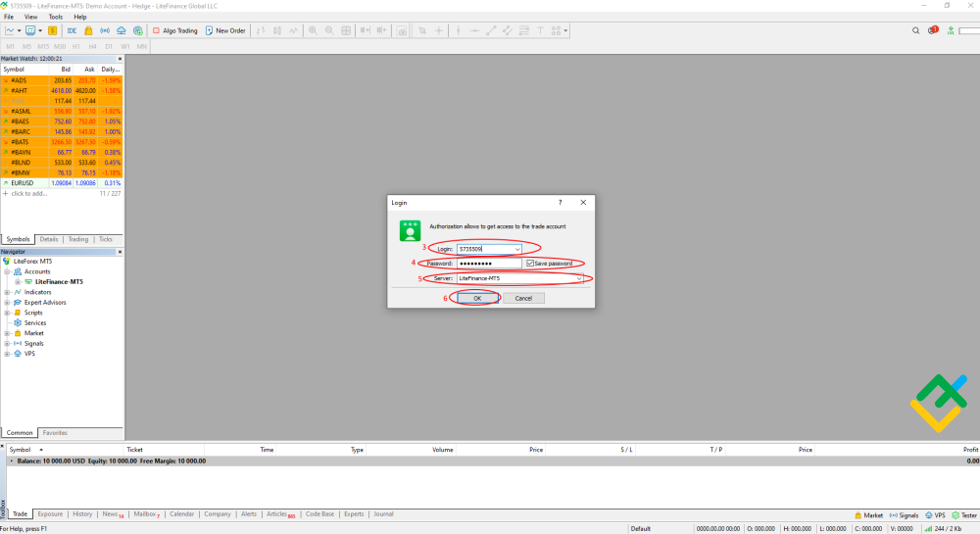The height and width of the screenshot is (534, 980).
Task: Click the VPS cloud toolbar icon
Action: click(122, 30)
